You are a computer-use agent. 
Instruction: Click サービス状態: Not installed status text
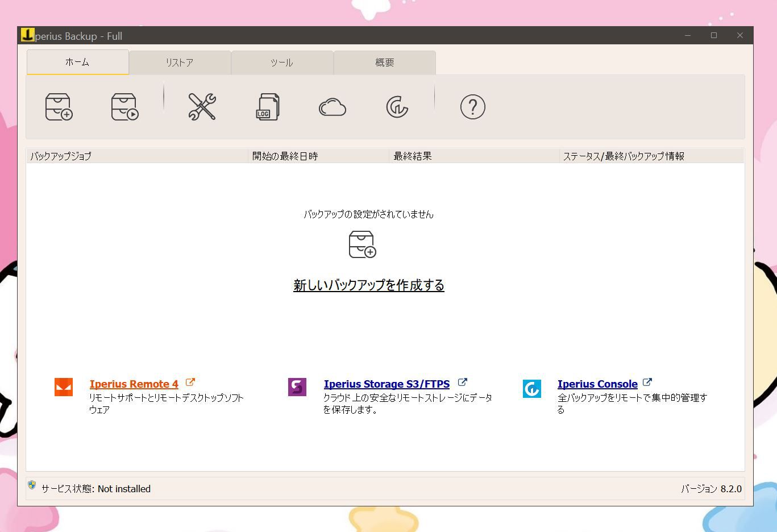[x=96, y=489]
